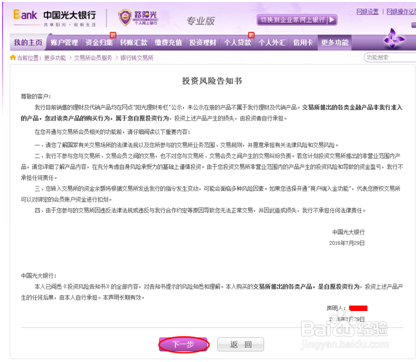
Task: Click the arrow icon on the enterprise banking button
Action: [x=332, y=20]
